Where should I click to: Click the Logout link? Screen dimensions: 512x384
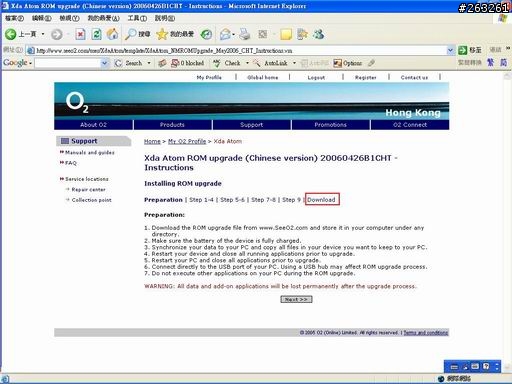(316, 77)
